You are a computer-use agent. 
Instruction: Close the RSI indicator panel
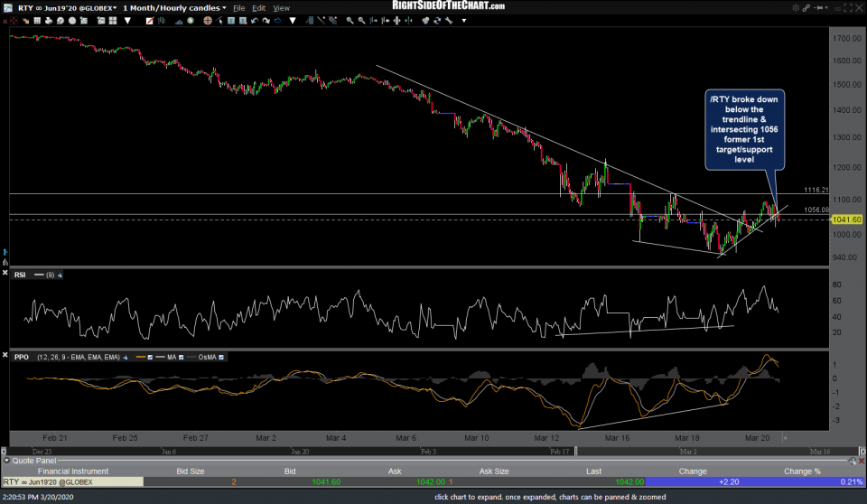pos(7,275)
